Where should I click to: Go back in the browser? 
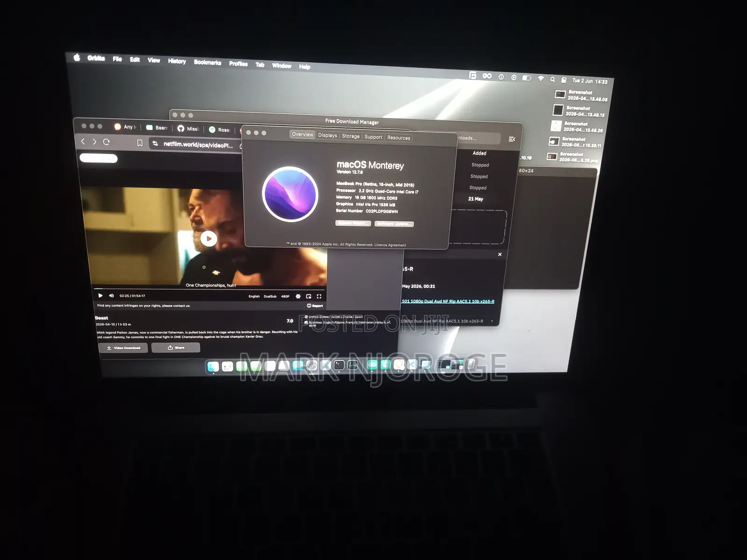click(x=83, y=141)
